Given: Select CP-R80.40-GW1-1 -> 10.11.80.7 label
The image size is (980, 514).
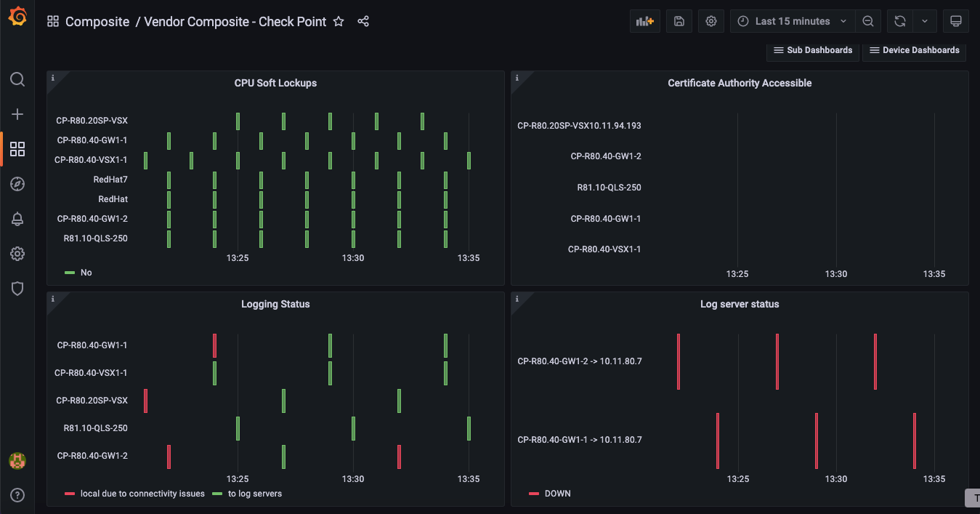Looking at the screenshot, I should (579, 440).
